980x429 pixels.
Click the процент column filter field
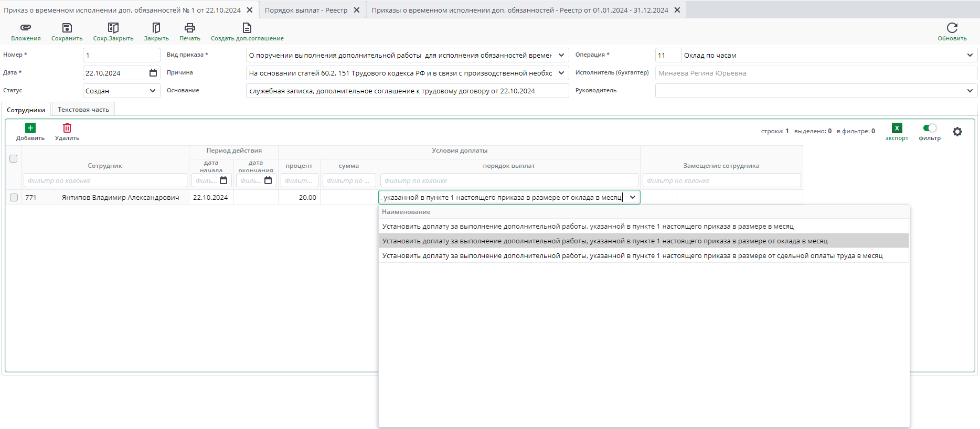click(300, 180)
